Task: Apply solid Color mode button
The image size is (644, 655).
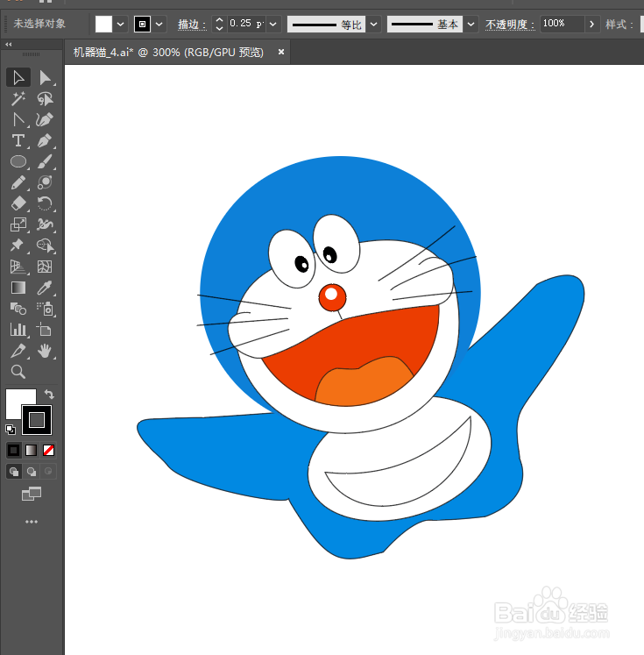Action: pyautogui.click(x=14, y=451)
